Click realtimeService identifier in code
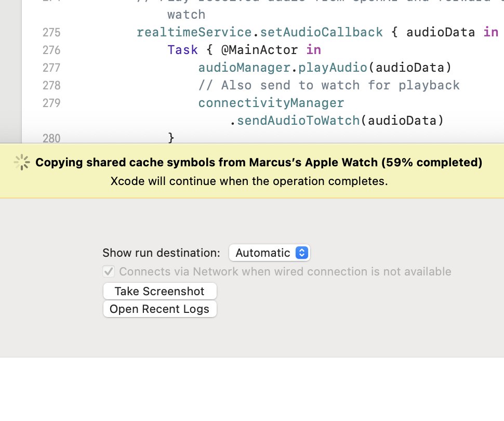The height and width of the screenshot is (421, 504). pyautogui.click(x=194, y=32)
